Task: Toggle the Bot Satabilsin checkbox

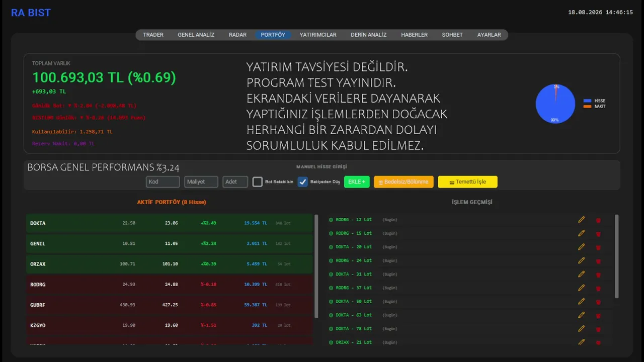Action: 258,182
